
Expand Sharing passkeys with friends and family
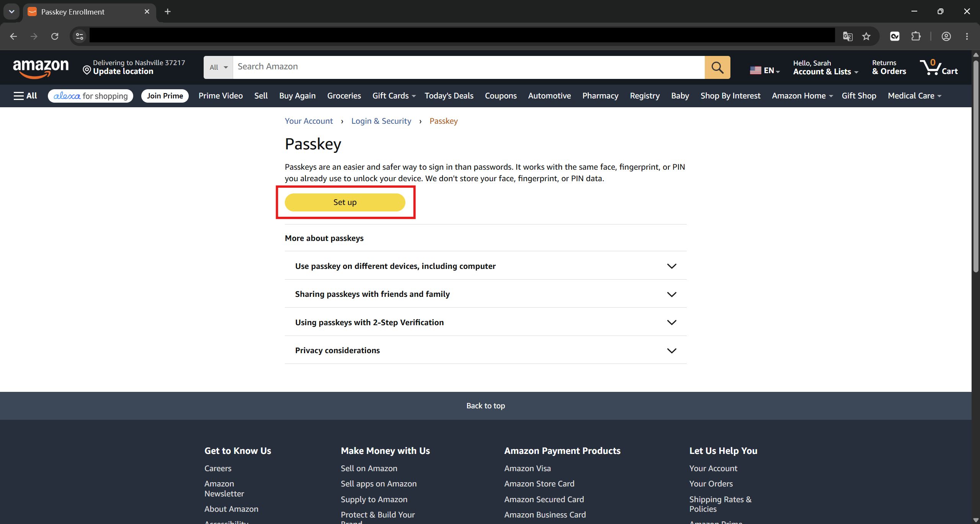coord(485,294)
